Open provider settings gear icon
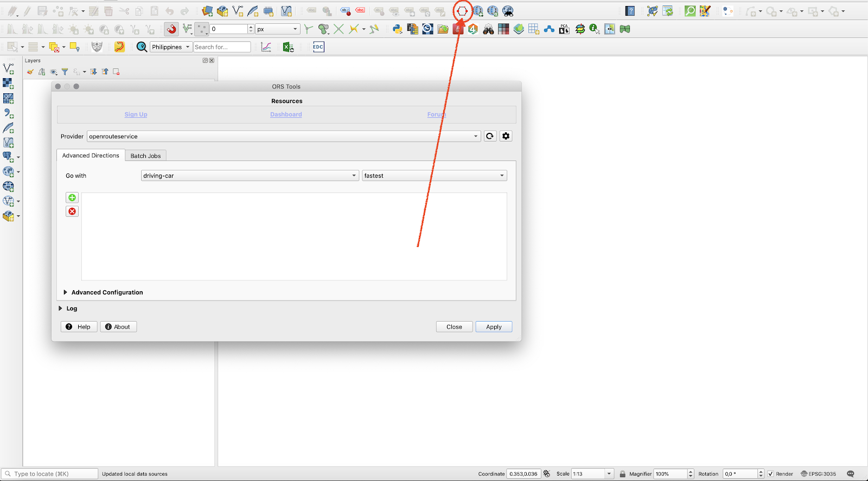This screenshot has width=868, height=481. click(x=506, y=136)
